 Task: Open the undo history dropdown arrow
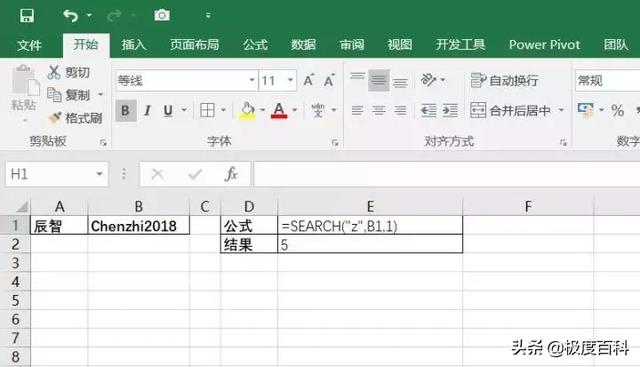coord(89,16)
